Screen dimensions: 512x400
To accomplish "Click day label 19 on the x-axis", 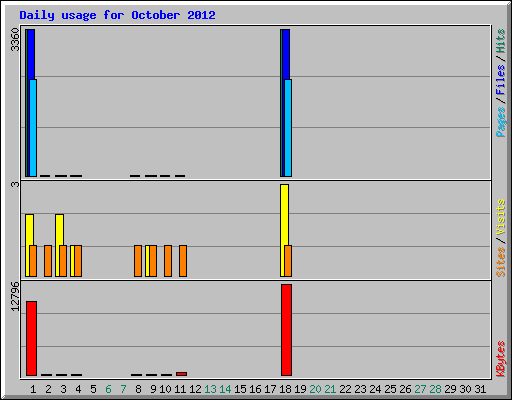I will coord(300,389).
